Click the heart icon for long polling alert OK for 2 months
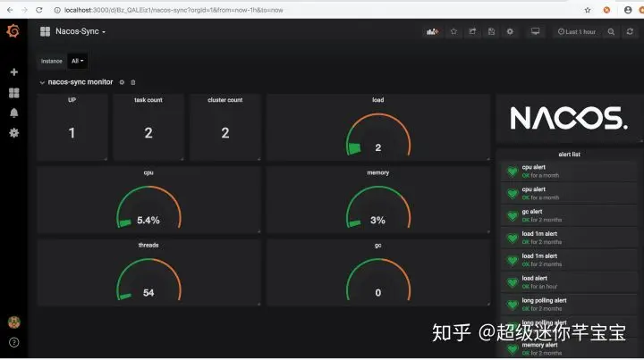The width and height of the screenshot is (644, 360). (x=513, y=305)
